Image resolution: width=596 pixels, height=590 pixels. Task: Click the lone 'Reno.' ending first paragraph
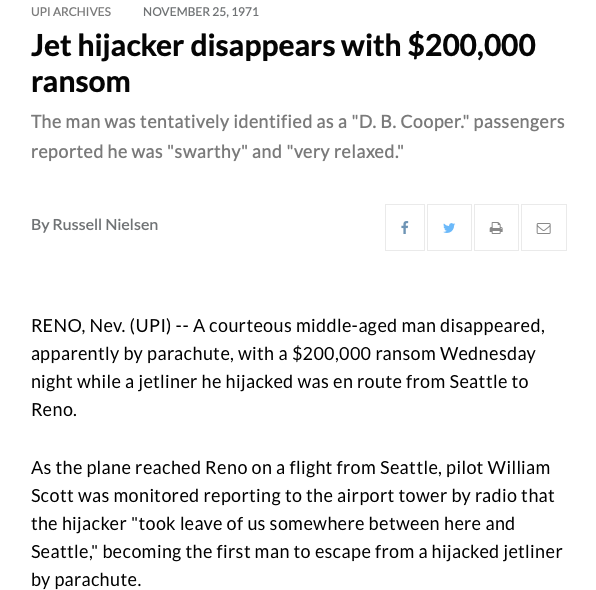[54, 410]
